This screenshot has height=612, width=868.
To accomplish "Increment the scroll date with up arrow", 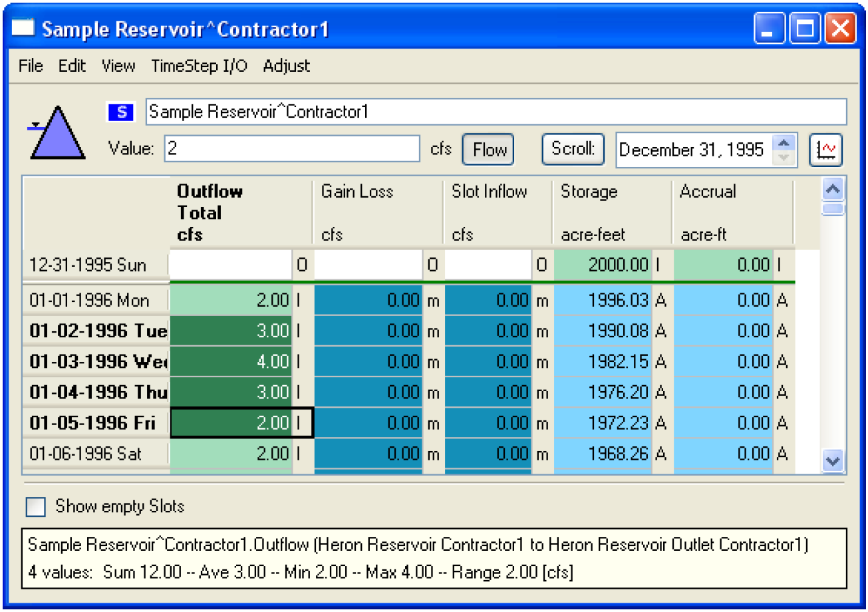I will [x=785, y=143].
